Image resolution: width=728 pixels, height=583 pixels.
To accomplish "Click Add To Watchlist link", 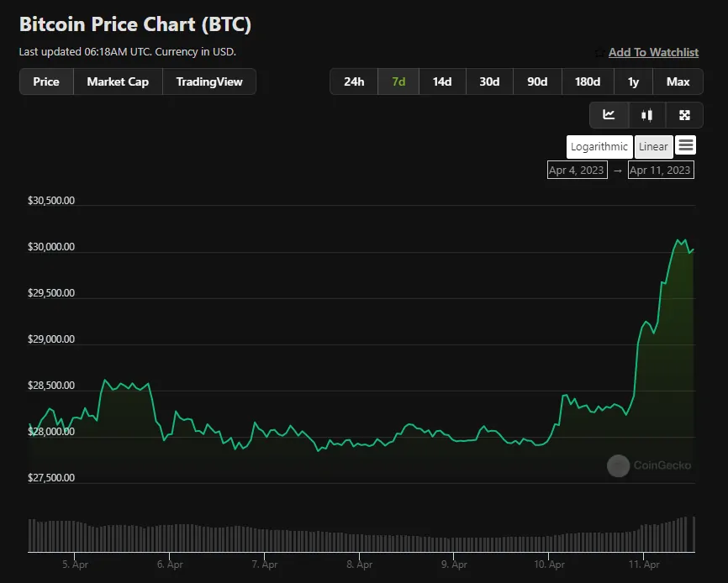I will (x=653, y=52).
